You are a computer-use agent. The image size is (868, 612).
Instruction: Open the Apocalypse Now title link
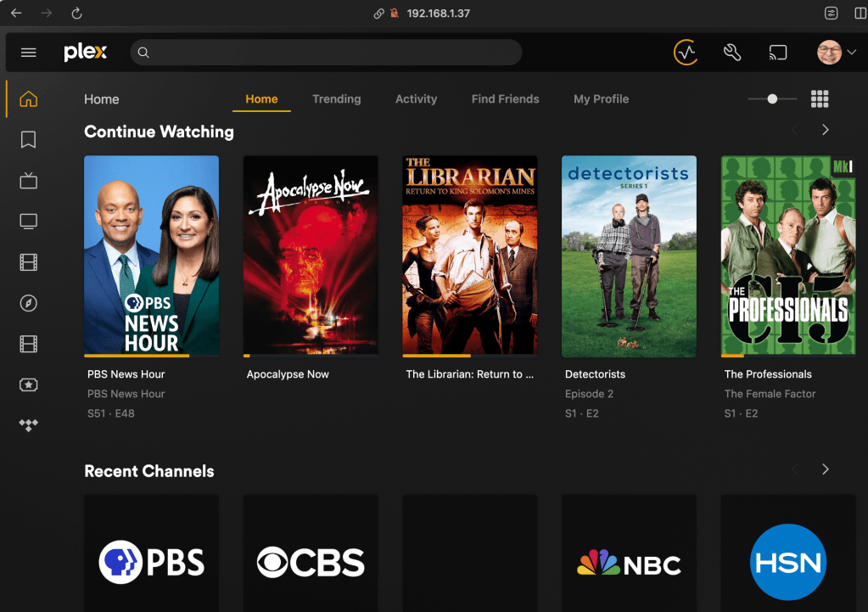click(x=288, y=374)
